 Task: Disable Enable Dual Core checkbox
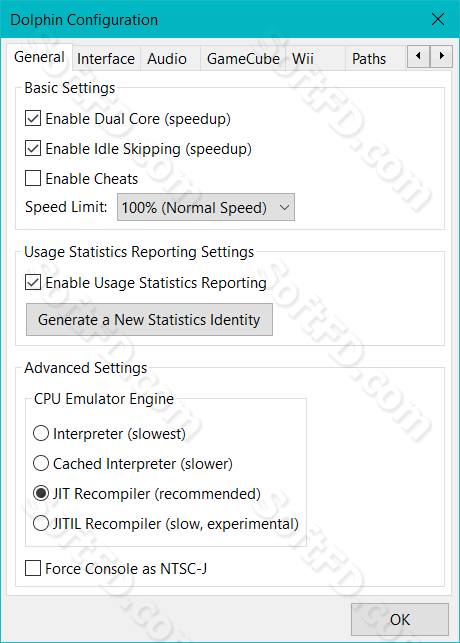33,119
